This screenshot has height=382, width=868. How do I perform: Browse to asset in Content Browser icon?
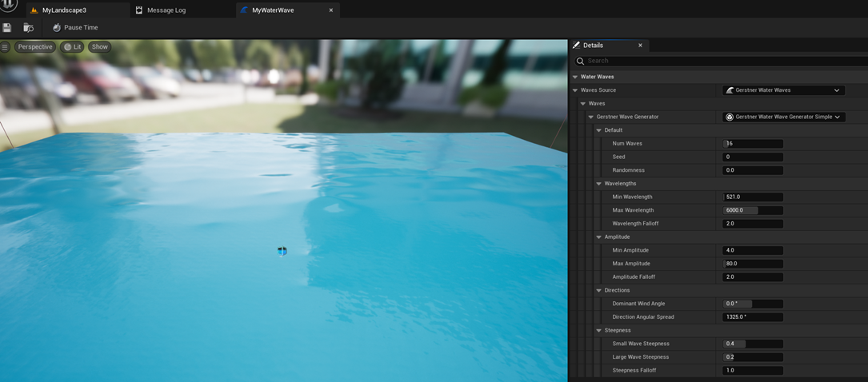[28, 28]
